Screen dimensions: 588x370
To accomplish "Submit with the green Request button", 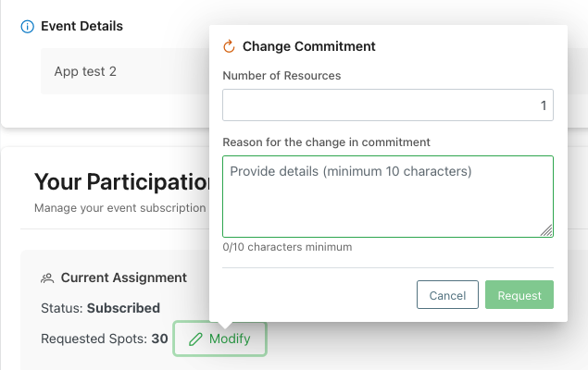I will [519, 295].
